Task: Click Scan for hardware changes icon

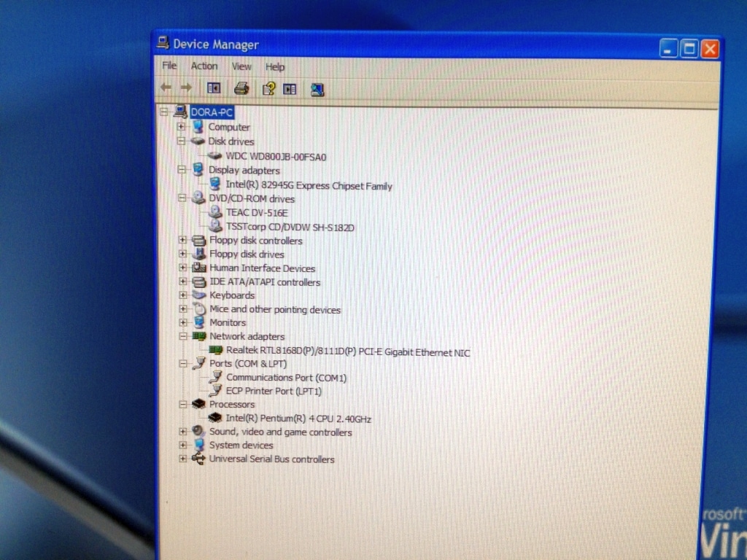Action: pyautogui.click(x=317, y=90)
